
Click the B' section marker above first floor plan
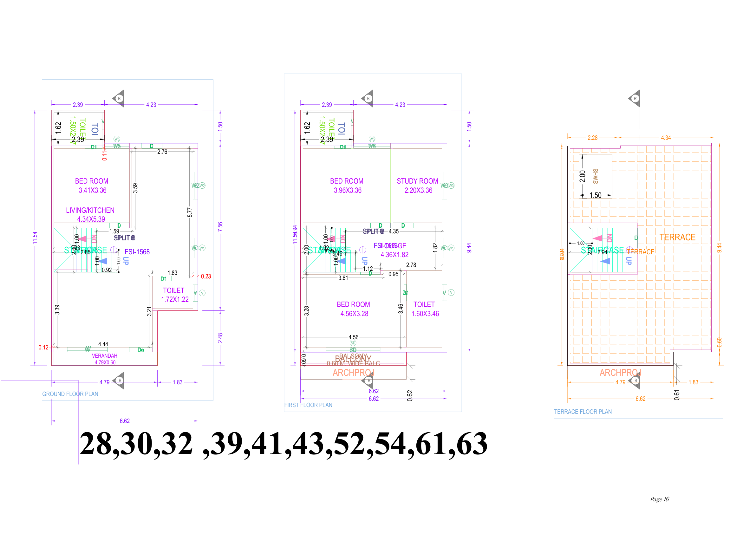point(368,98)
